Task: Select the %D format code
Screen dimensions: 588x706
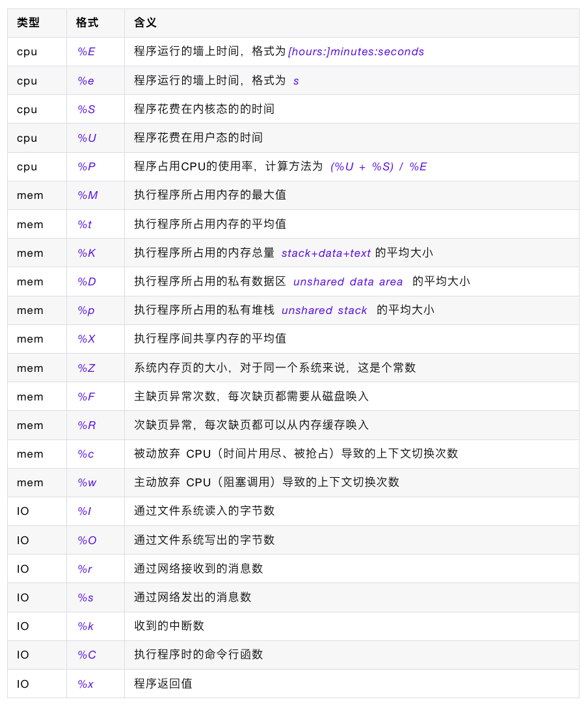Action: (87, 281)
